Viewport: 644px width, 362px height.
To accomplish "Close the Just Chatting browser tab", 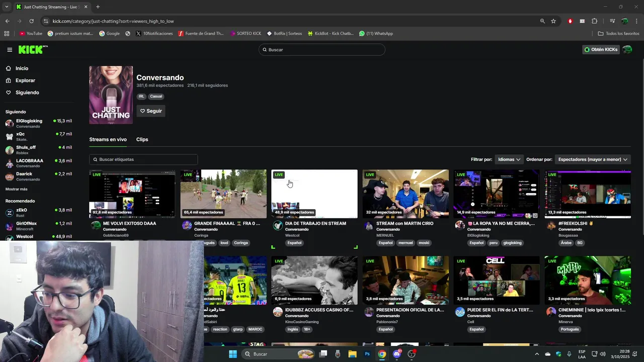I will (x=86, y=7).
